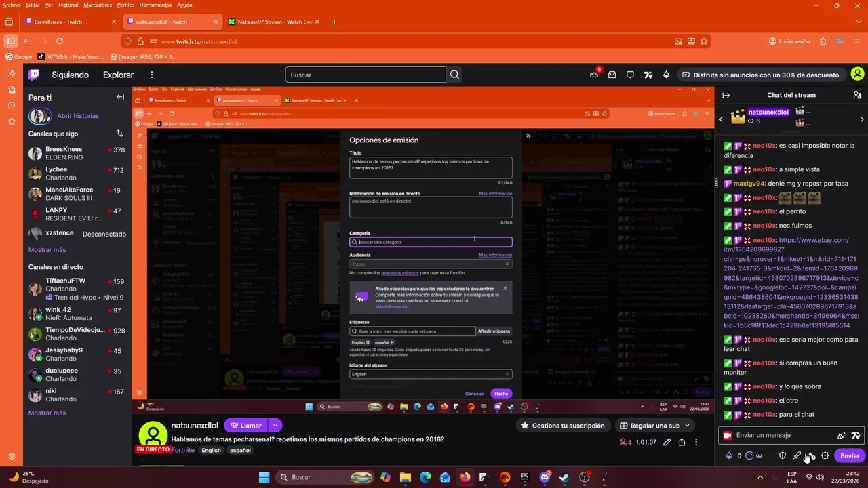Screen dimensions: 868x488
Task: Open Steam from the Windows taskbar
Action: click(x=564, y=477)
